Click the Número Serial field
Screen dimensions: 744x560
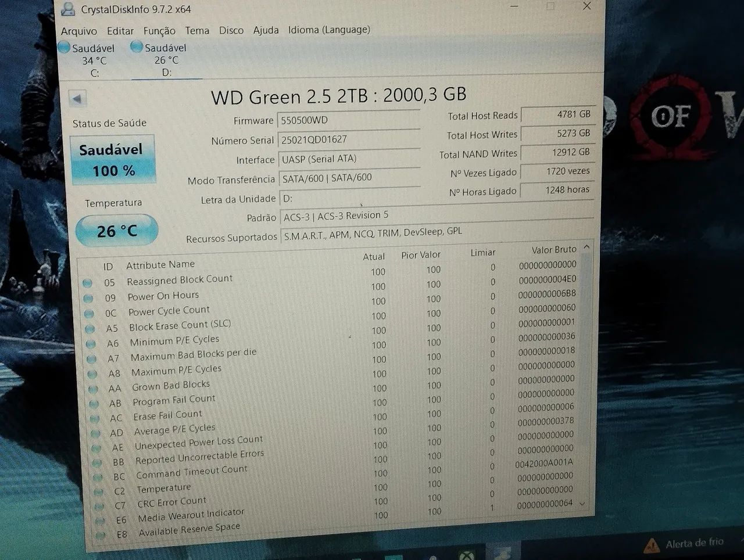[x=349, y=139]
